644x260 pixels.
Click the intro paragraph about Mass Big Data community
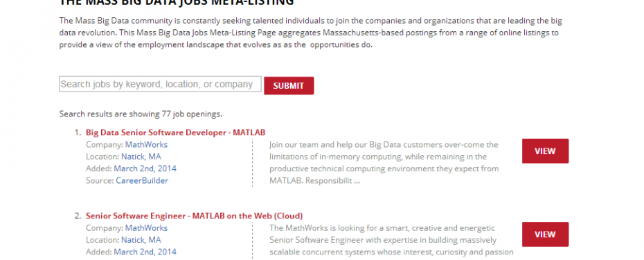(x=310, y=33)
